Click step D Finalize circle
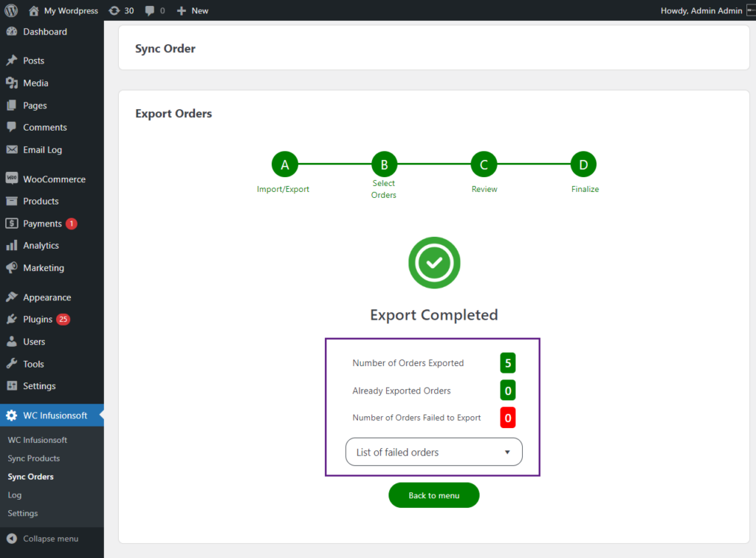 tap(583, 165)
